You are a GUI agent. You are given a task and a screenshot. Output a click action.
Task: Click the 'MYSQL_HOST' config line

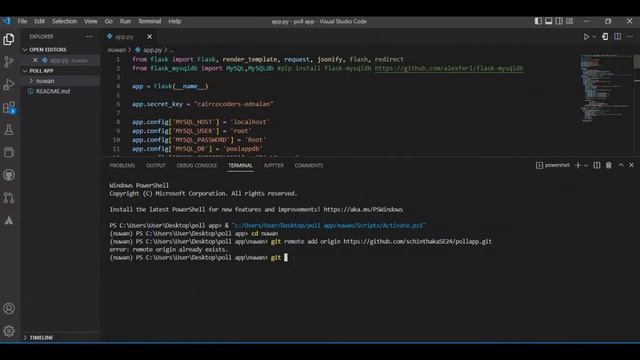tap(201, 122)
